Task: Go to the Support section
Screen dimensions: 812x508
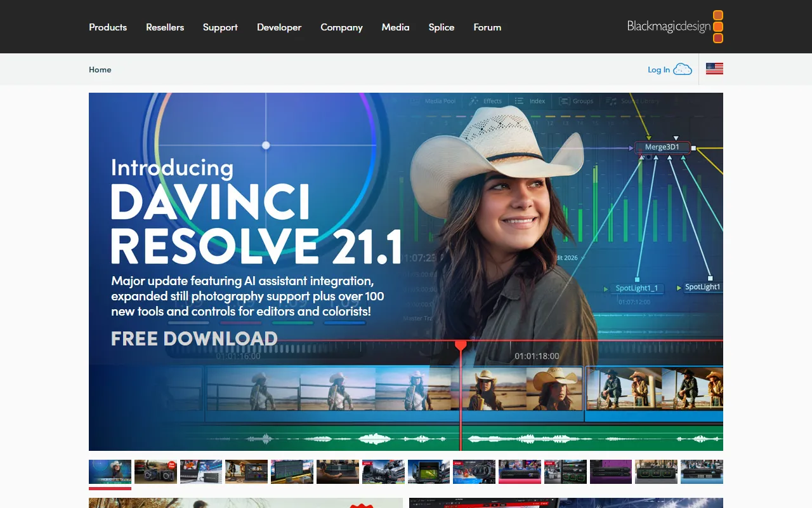Action: [x=220, y=27]
